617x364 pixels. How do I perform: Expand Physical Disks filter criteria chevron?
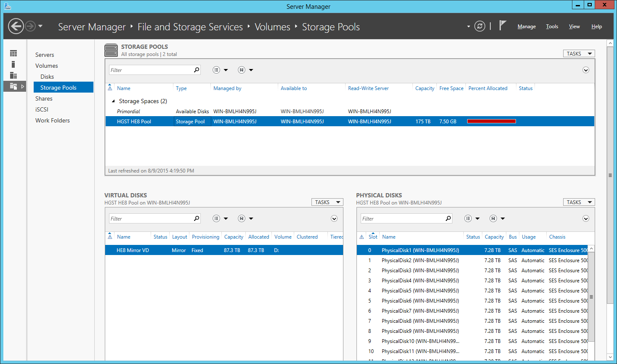pos(586,218)
